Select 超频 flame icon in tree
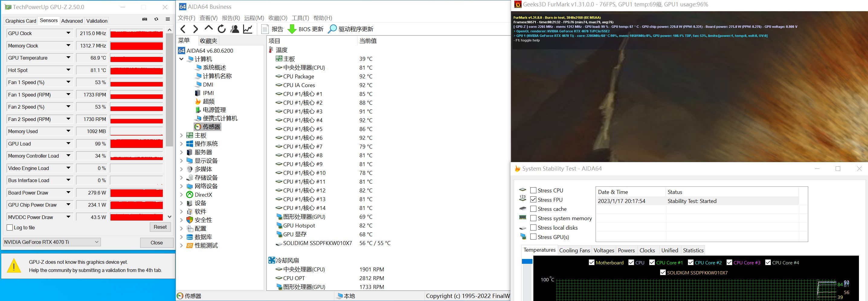The width and height of the screenshot is (868, 301). point(198,101)
